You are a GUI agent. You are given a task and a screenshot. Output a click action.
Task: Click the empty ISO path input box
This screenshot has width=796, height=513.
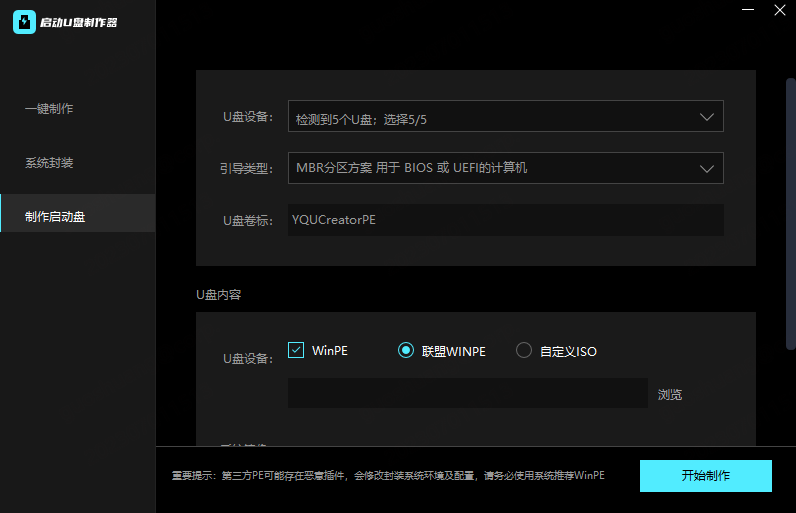click(x=467, y=393)
